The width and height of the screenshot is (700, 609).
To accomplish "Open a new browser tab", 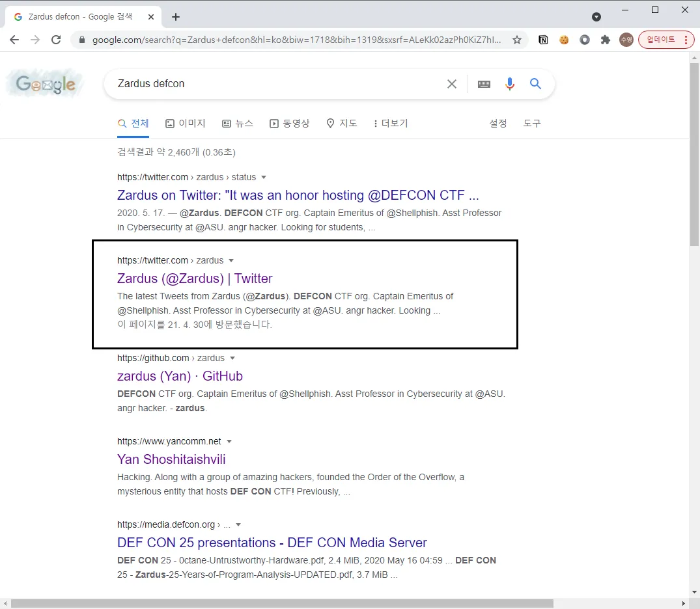I will click(x=176, y=17).
